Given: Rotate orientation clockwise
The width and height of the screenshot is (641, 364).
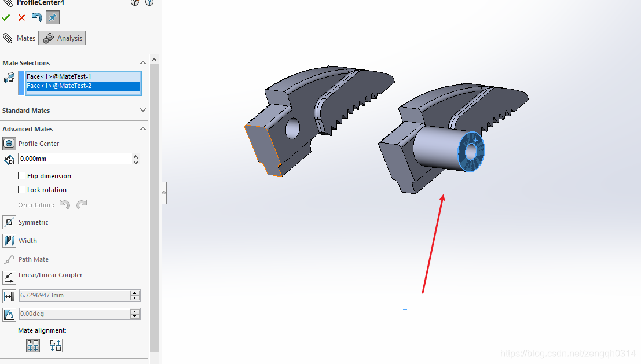Looking at the screenshot, I should pos(82,204).
